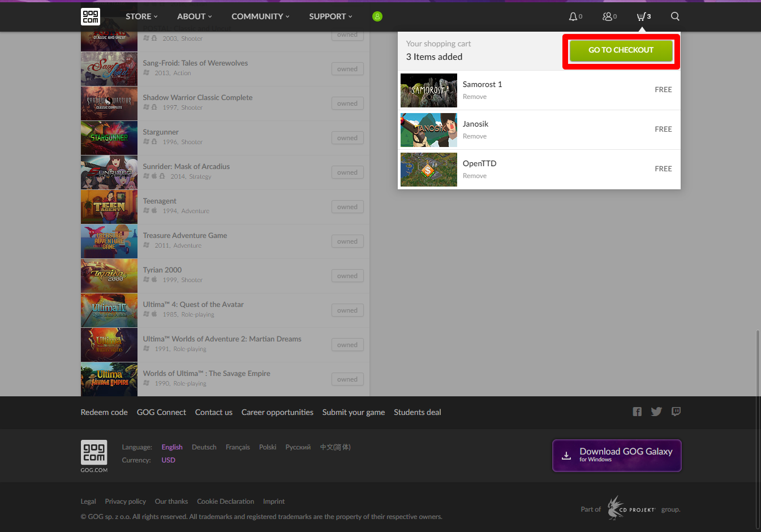Open GOG's Twitch channel icon
Screen dimensions: 761x532
pos(676,412)
